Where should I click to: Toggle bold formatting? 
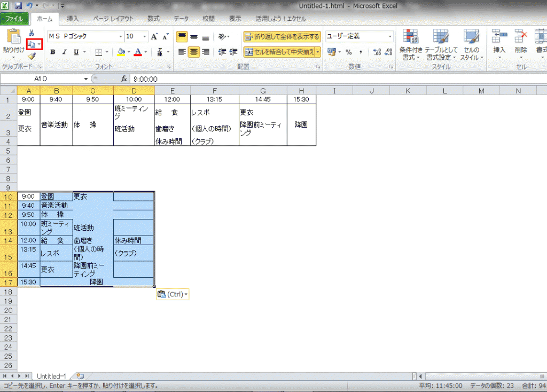tap(52, 52)
